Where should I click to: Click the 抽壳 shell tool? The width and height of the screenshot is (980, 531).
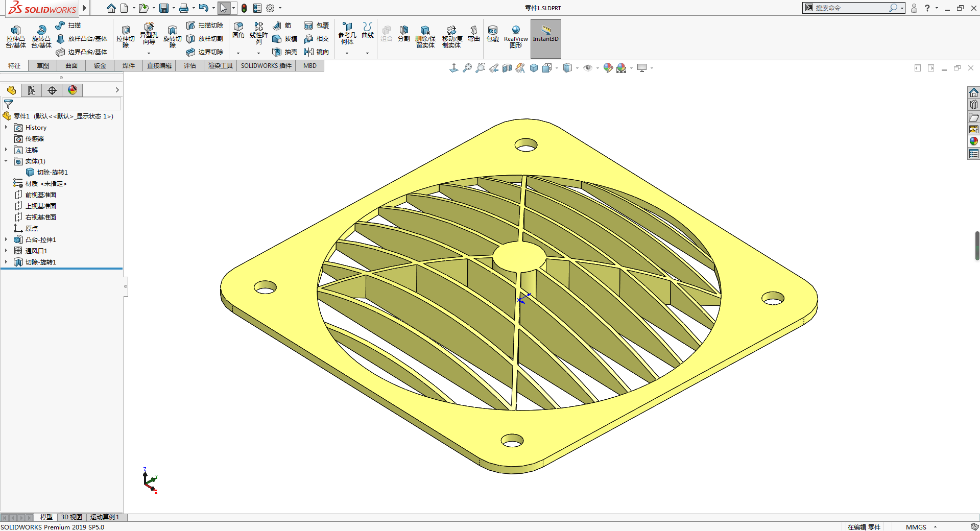click(284, 52)
